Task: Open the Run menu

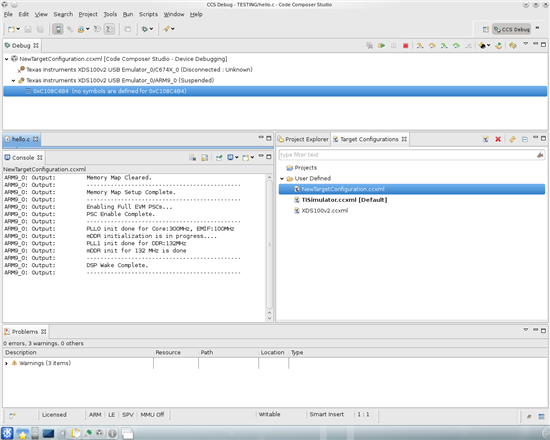Action: pyautogui.click(x=128, y=14)
